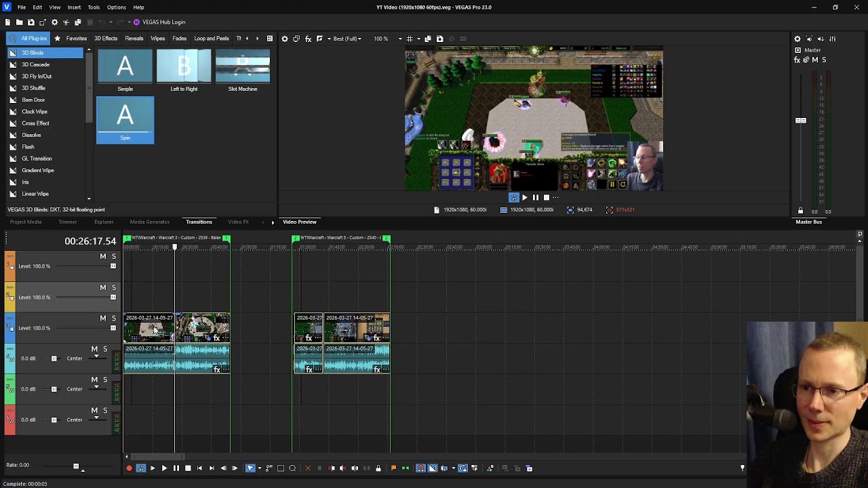Image resolution: width=868 pixels, height=488 pixels.
Task: Save snapshot to file icon in preview
Action: tap(439, 39)
